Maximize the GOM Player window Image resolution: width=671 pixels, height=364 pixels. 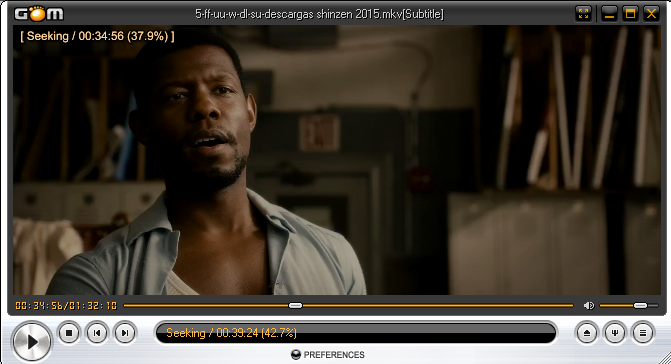(630, 13)
